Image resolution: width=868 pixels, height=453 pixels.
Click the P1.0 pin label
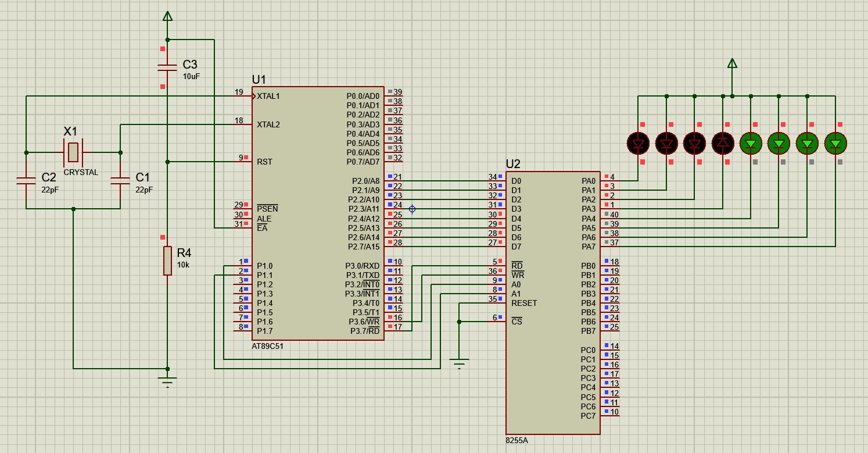[264, 266]
